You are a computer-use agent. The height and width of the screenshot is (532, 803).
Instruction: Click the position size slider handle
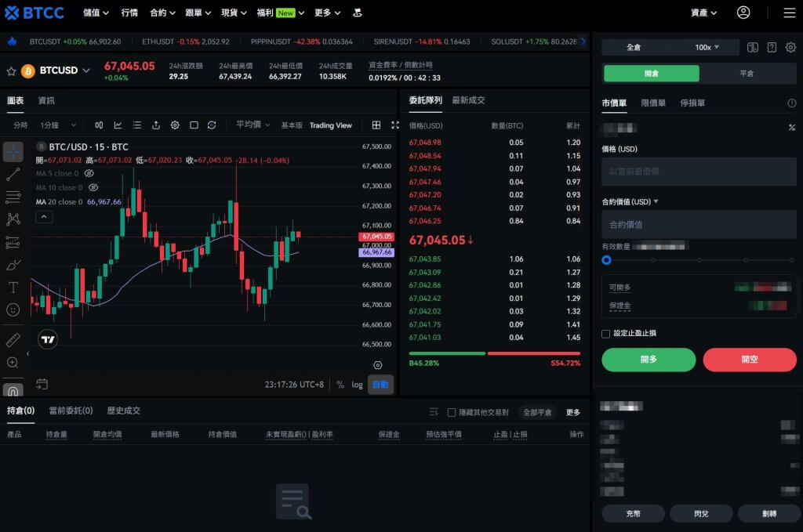point(606,260)
